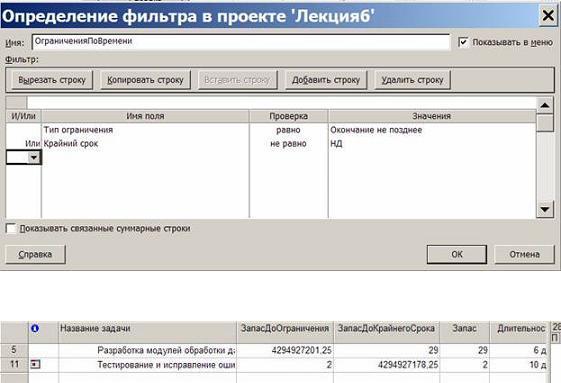
Task: Click the 'Название задачи' column header
Action: (x=147, y=332)
